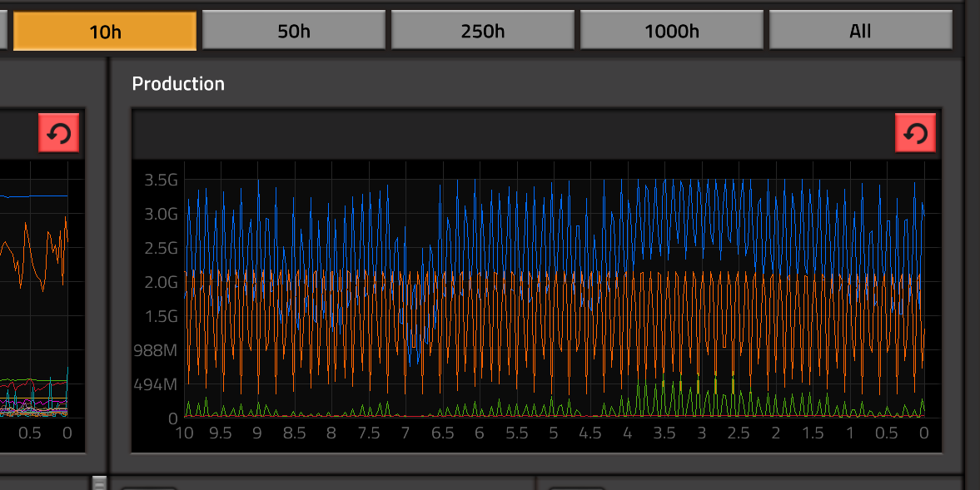Click the 3.5G value axis label

click(x=162, y=181)
